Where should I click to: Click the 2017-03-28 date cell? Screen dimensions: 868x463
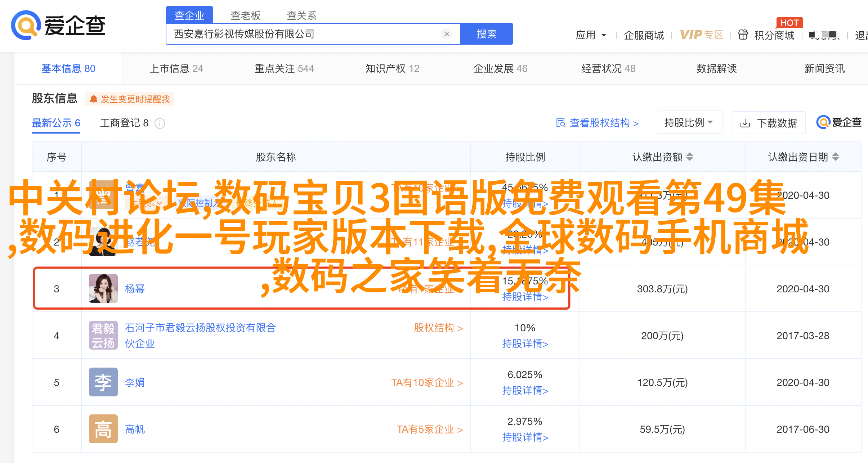(x=803, y=336)
